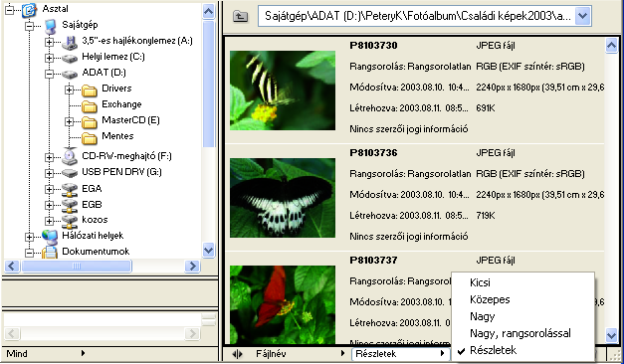Expand the Hálózati helyek node
This screenshot has width=624, height=364.
tap(29, 237)
